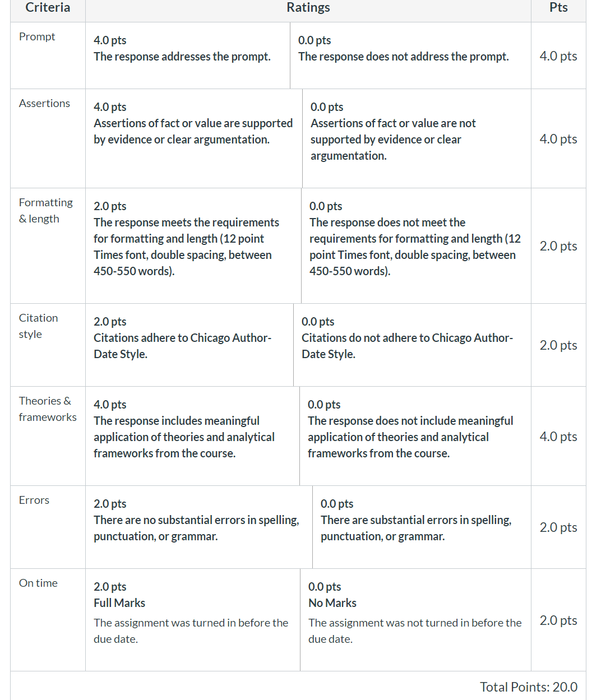592x700 pixels.
Task: Click the Citation style criterion label
Action: pos(38,326)
